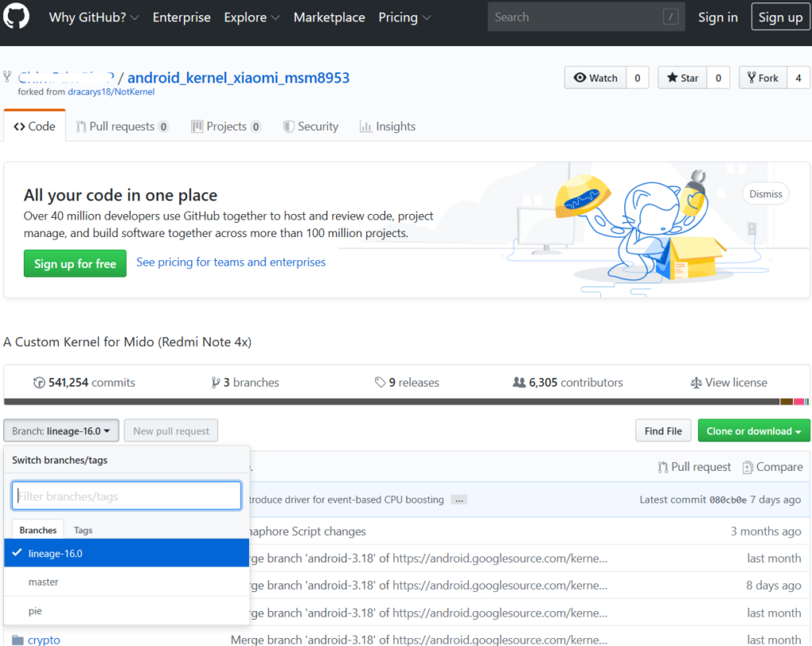This screenshot has width=812, height=646.
Task: Click the contributors people icon
Action: 519,383
